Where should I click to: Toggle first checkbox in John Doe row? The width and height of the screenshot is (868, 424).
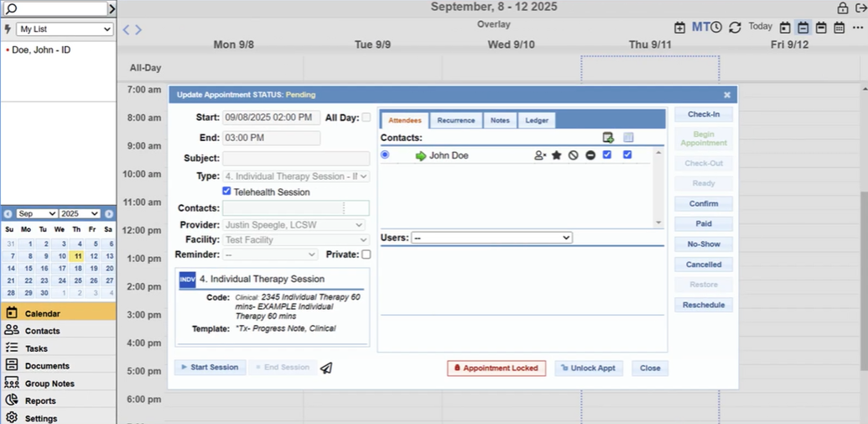pos(607,155)
